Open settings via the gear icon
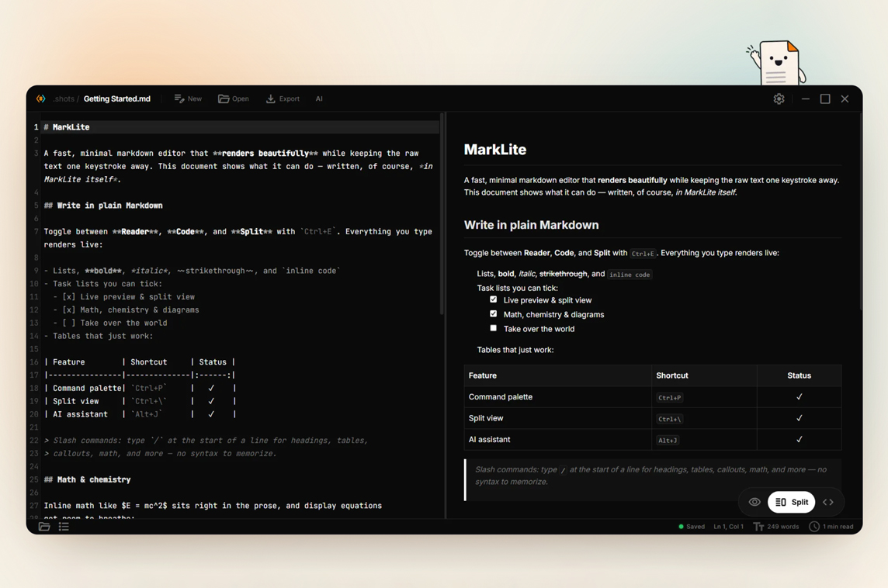 (779, 99)
